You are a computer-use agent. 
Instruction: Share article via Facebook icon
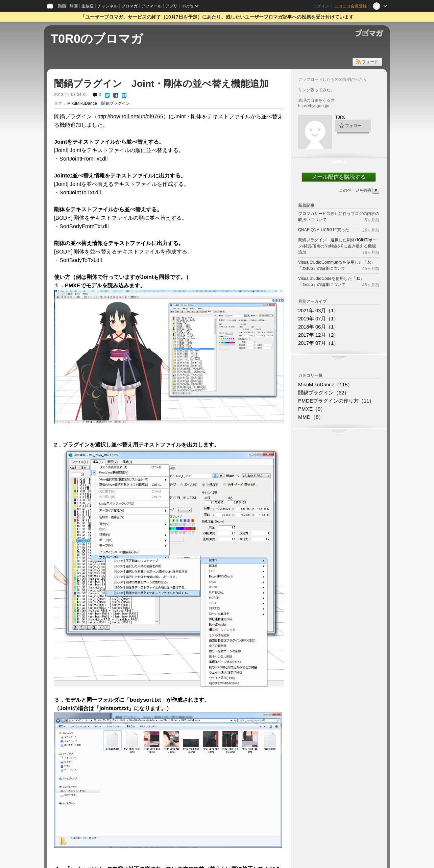(116, 95)
